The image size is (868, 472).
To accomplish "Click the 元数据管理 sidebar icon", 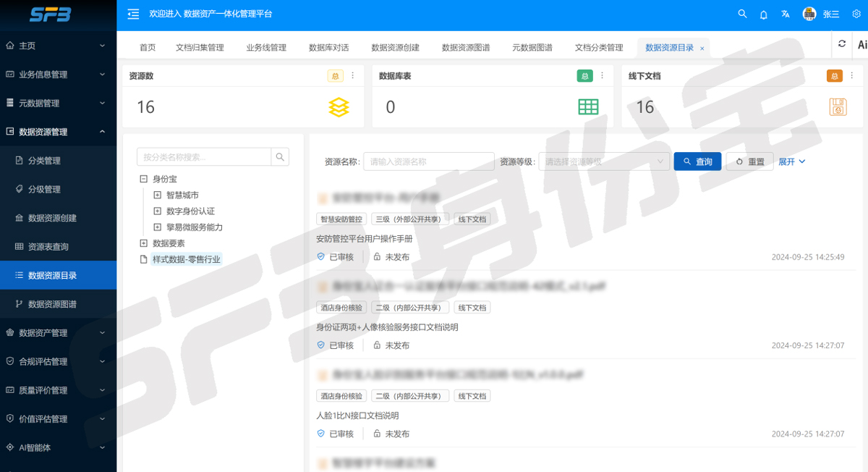I will pyautogui.click(x=10, y=103).
